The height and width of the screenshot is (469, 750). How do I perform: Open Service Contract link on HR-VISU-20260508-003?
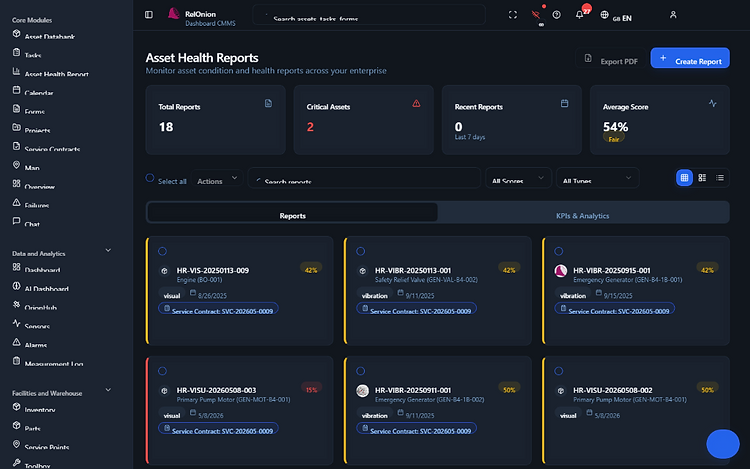(218, 428)
